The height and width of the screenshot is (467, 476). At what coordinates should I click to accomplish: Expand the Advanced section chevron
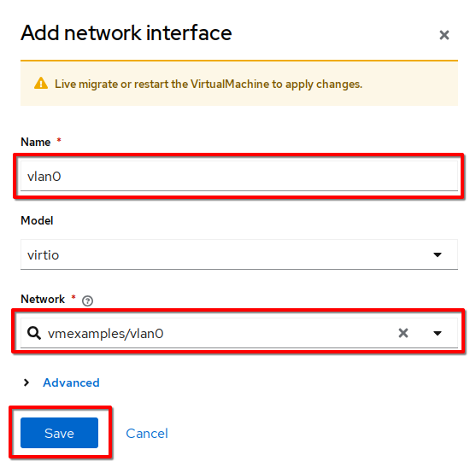click(26, 382)
